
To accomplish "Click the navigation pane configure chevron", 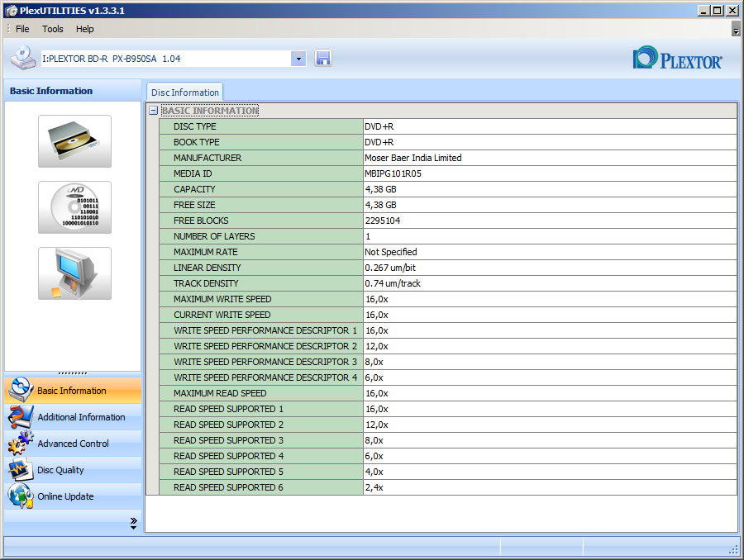I will [x=133, y=523].
